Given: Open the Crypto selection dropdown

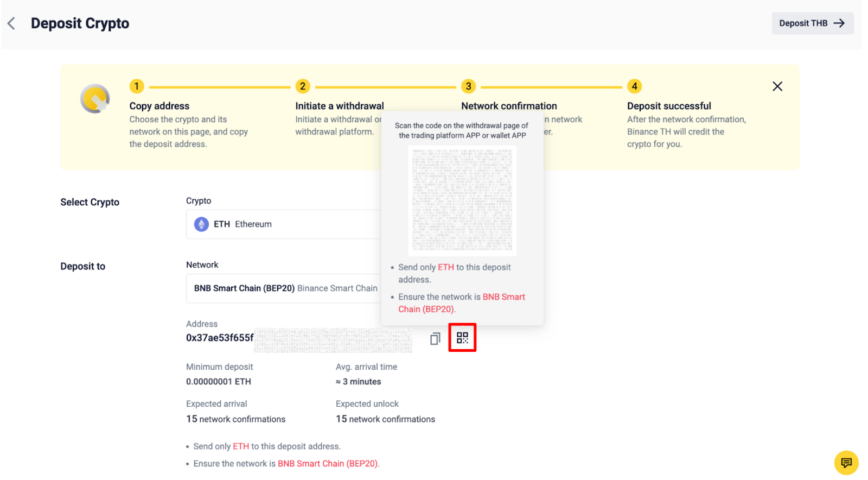Looking at the screenshot, I should coord(283,224).
